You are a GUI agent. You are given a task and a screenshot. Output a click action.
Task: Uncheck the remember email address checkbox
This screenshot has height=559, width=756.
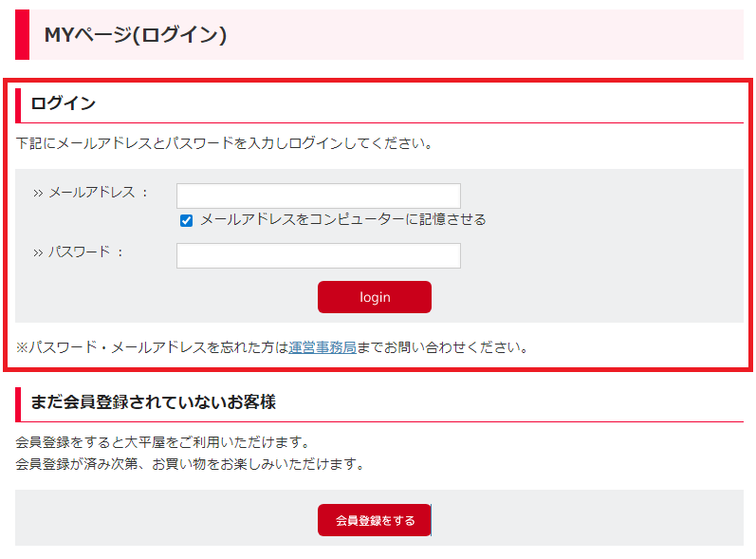187,220
